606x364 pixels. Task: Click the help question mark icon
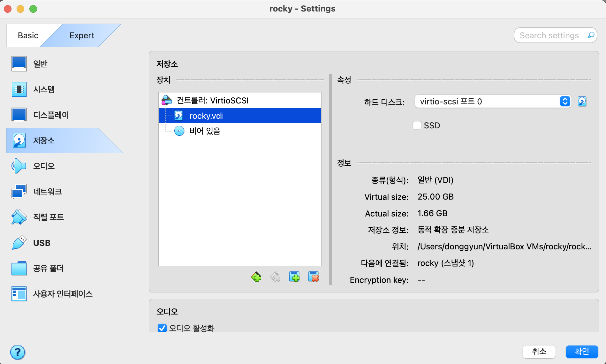18,352
